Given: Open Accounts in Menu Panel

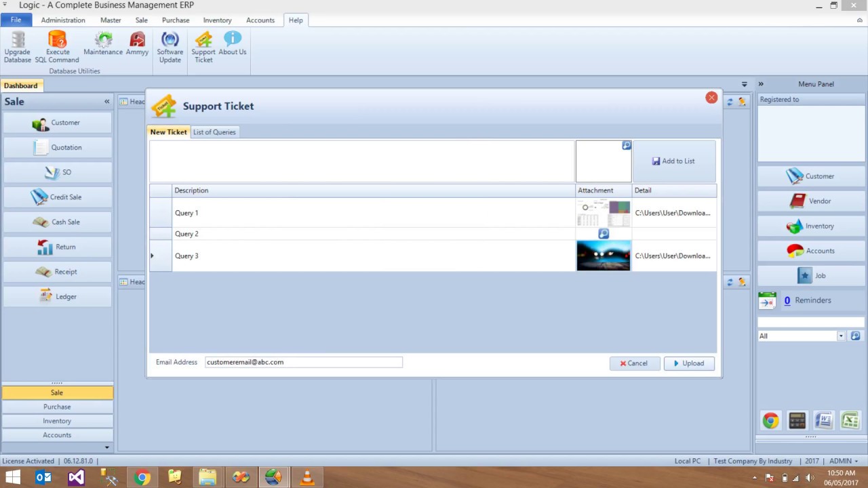Looking at the screenshot, I should pyautogui.click(x=811, y=251).
